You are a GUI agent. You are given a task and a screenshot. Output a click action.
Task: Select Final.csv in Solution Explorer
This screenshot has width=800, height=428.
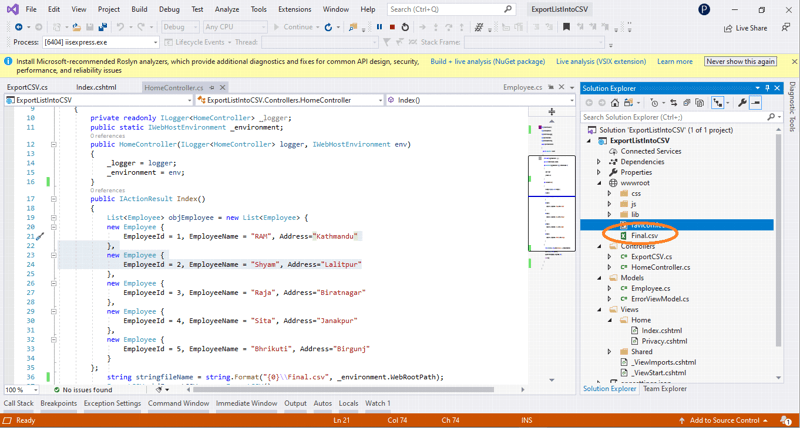[644, 236]
